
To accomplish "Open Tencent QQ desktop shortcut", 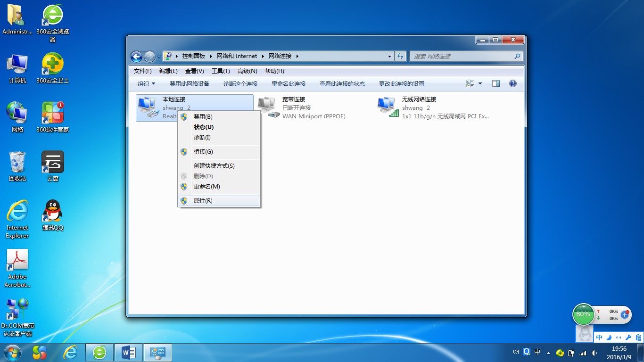I will 52,215.
